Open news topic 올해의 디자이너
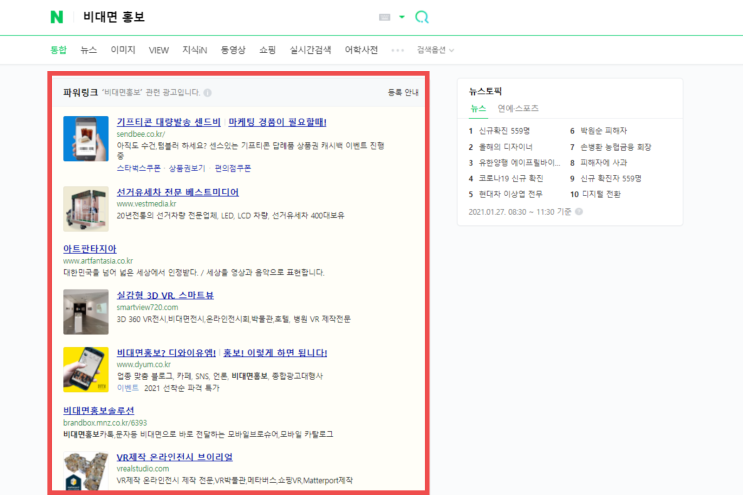 pos(505,147)
